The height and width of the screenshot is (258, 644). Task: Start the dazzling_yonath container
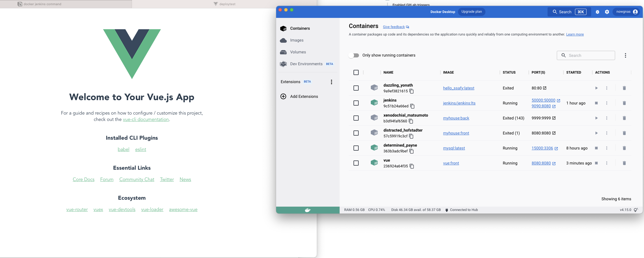[x=596, y=88]
